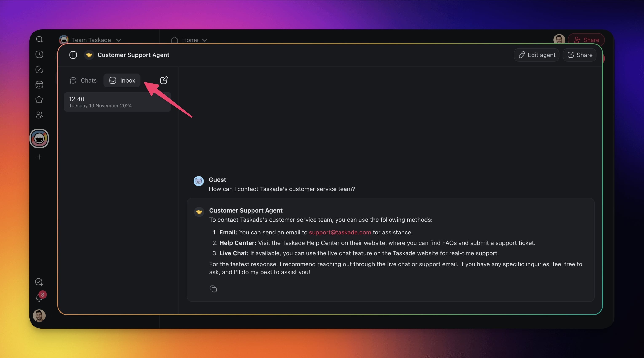Click the Share button in agent header
The image size is (644, 358).
tap(580, 55)
